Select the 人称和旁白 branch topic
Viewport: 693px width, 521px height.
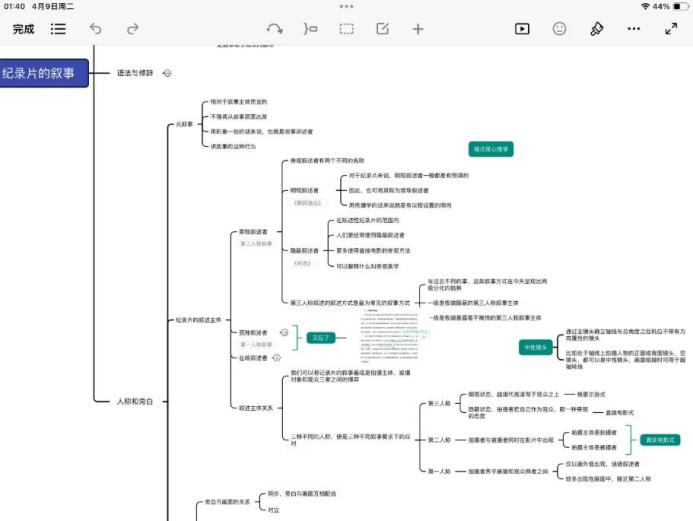coord(136,400)
